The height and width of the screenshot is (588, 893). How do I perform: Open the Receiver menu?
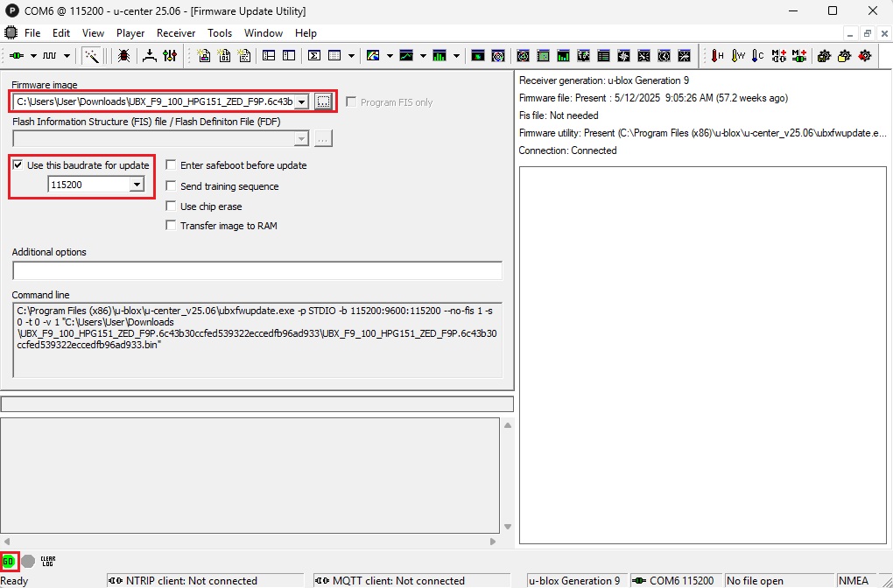(176, 33)
